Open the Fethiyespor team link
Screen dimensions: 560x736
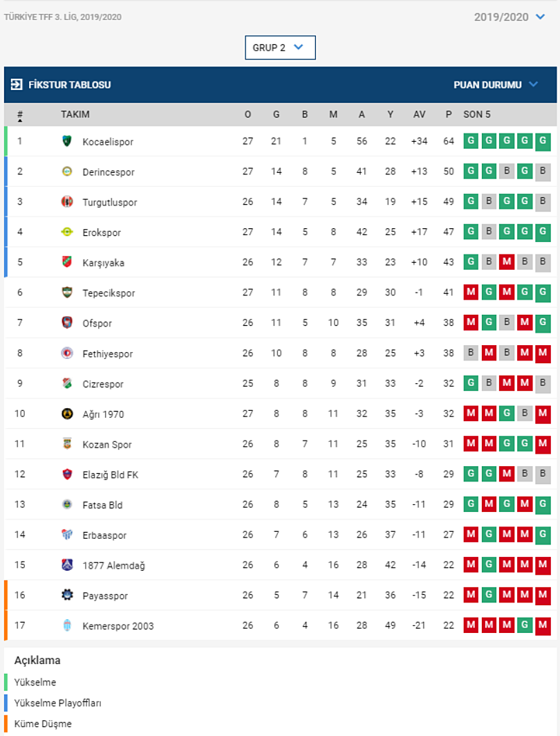(x=107, y=353)
